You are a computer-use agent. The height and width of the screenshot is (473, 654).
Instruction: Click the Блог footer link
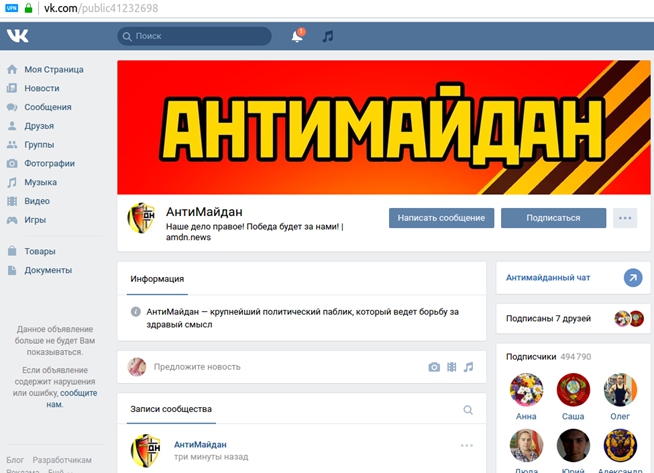tap(15, 460)
